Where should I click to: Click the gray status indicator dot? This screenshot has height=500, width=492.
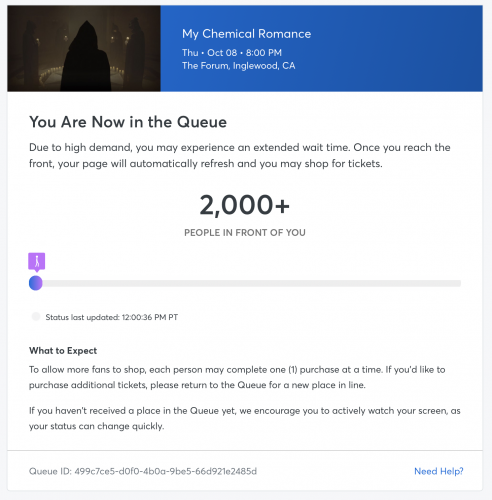pyautogui.click(x=36, y=317)
